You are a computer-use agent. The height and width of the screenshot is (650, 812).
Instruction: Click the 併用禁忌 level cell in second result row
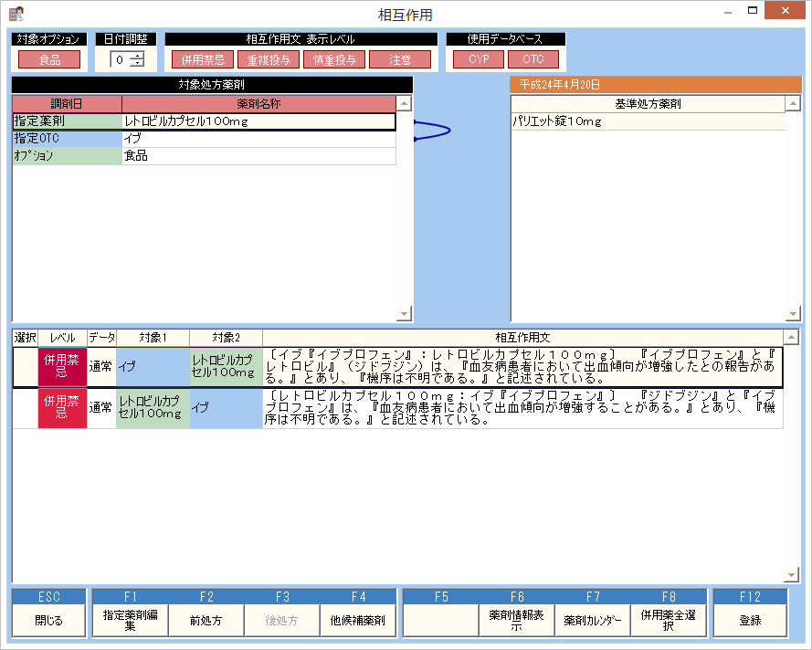[62, 408]
